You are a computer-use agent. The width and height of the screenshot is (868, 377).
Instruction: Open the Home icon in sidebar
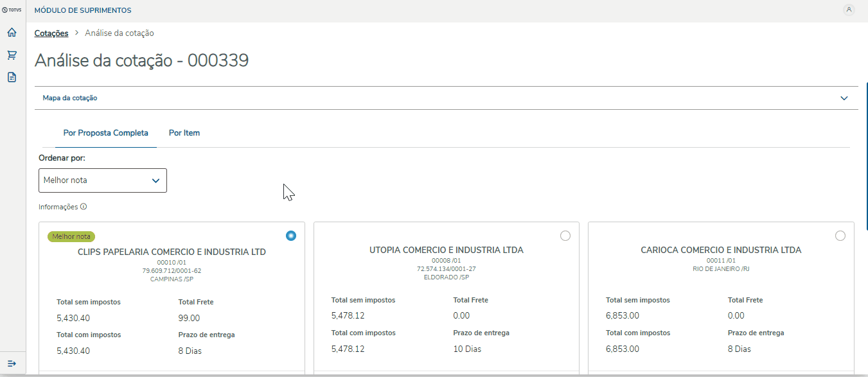click(x=12, y=32)
